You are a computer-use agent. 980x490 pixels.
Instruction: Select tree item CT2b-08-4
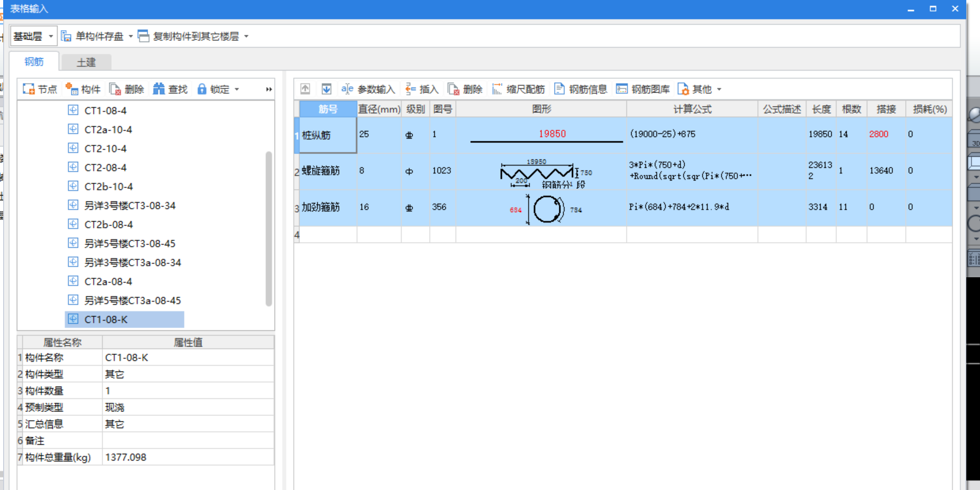point(109,224)
